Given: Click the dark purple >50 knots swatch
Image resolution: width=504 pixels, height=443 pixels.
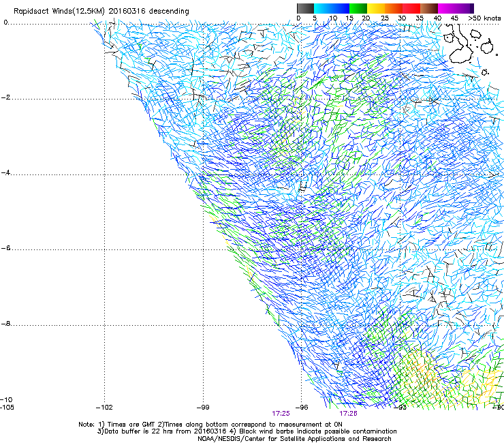Looking at the screenshot, I should (472, 8).
